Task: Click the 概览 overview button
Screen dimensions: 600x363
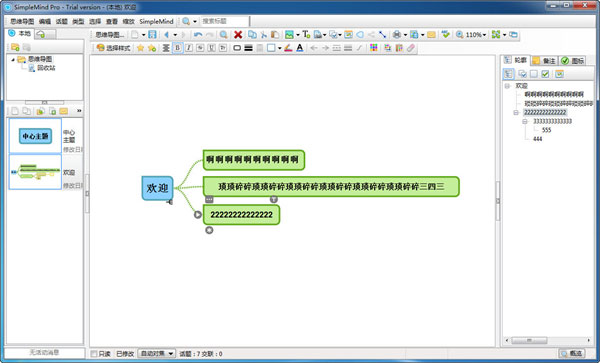Action: tap(572, 353)
